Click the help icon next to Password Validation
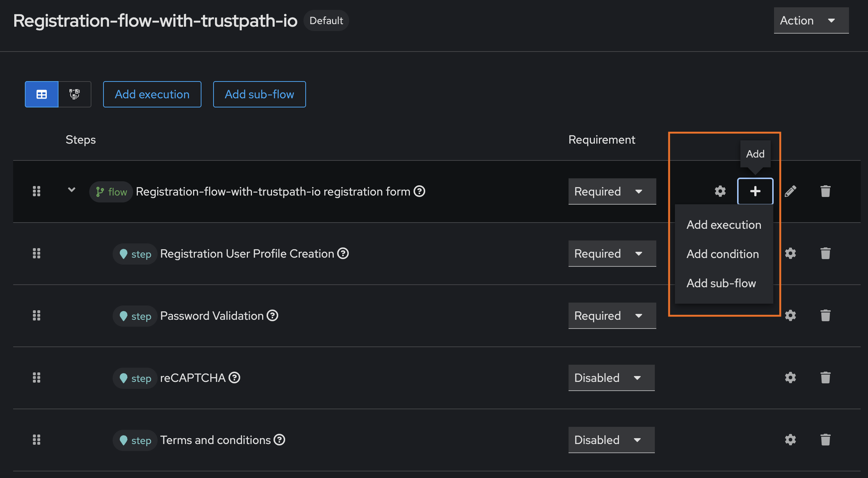Image resolution: width=868 pixels, height=478 pixels. pos(272,315)
